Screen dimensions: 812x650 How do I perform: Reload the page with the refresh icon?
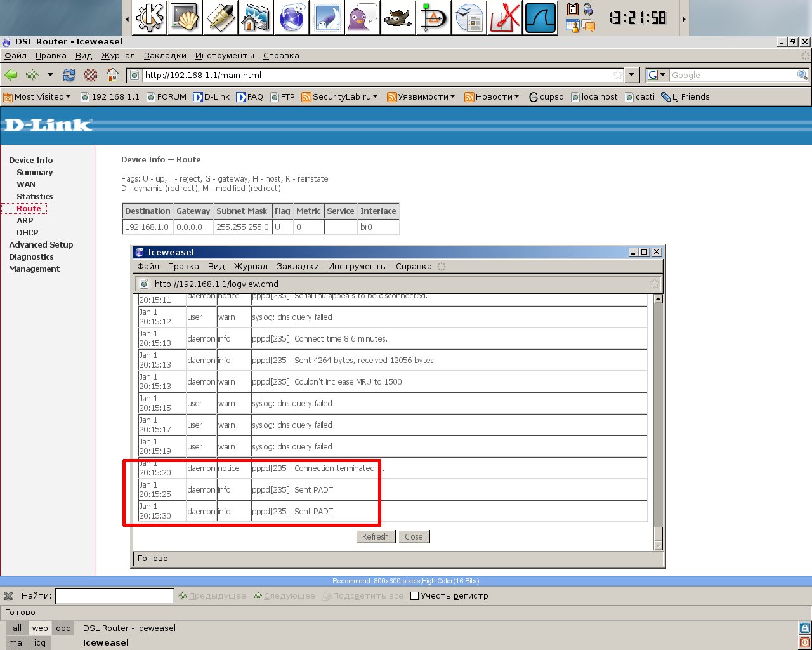point(69,75)
